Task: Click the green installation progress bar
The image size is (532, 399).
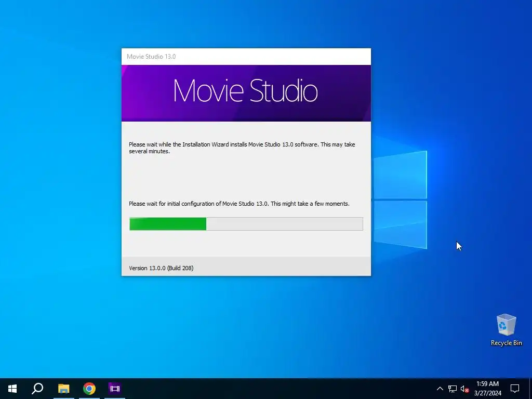Action: [246, 224]
